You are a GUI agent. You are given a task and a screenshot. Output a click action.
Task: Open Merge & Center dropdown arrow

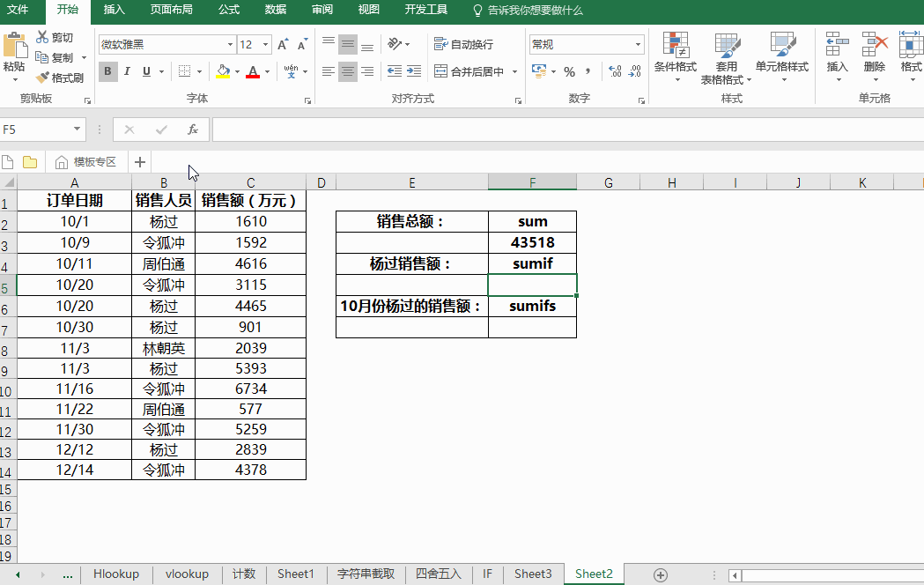515,72
